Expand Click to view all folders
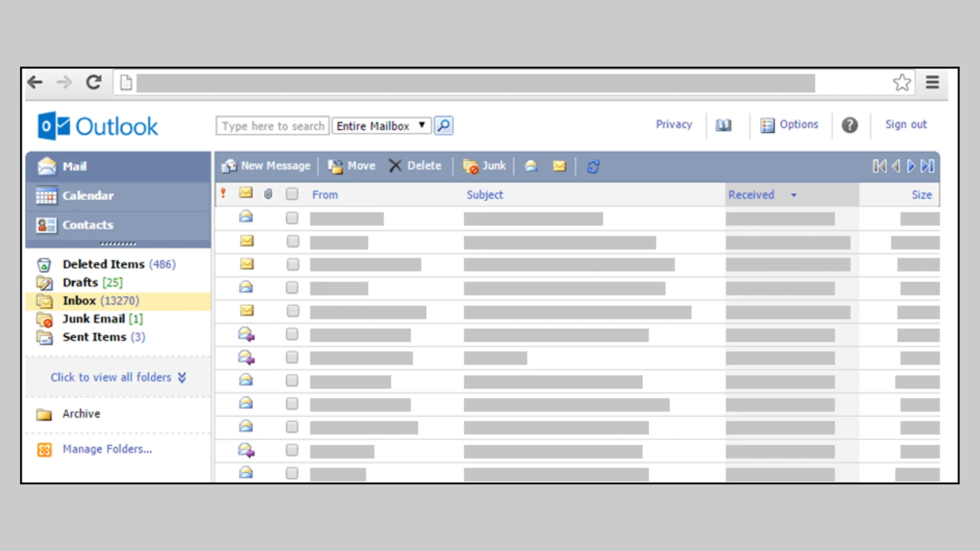Image resolution: width=980 pixels, height=551 pixels. 118,377
